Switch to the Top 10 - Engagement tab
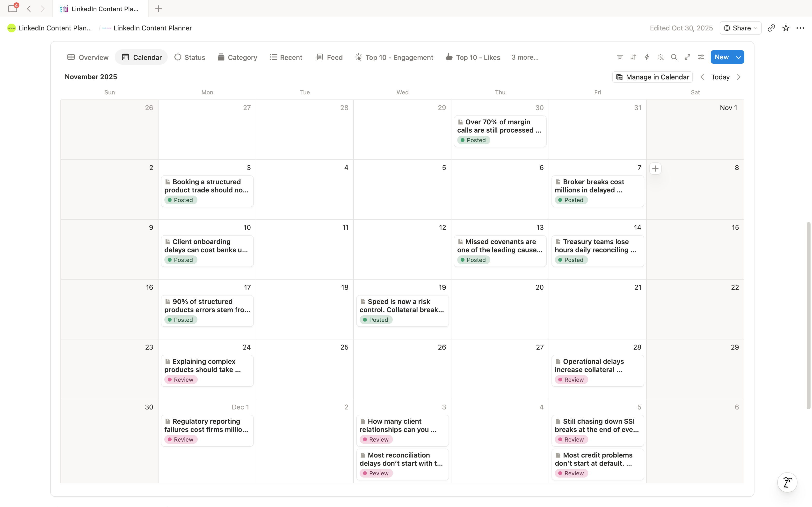Image resolution: width=812 pixels, height=507 pixels. 394,57
